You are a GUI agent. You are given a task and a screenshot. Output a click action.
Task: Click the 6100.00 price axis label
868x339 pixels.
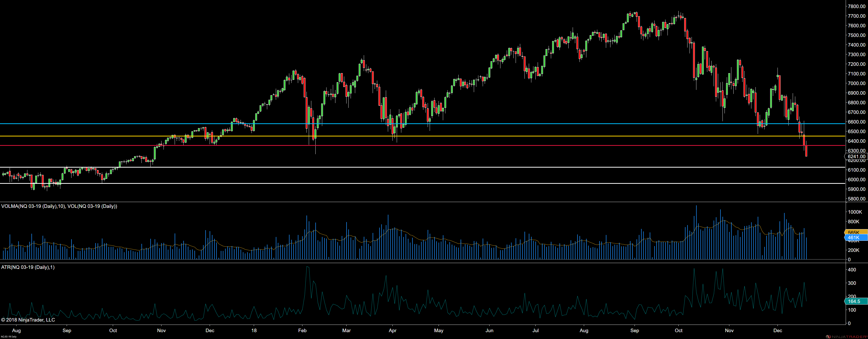[x=857, y=170]
